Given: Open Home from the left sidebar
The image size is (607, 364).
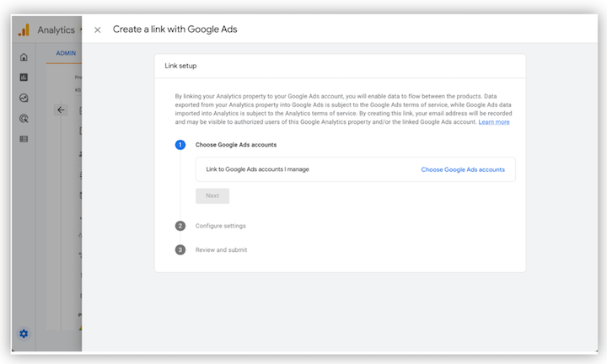Looking at the screenshot, I should point(24,57).
